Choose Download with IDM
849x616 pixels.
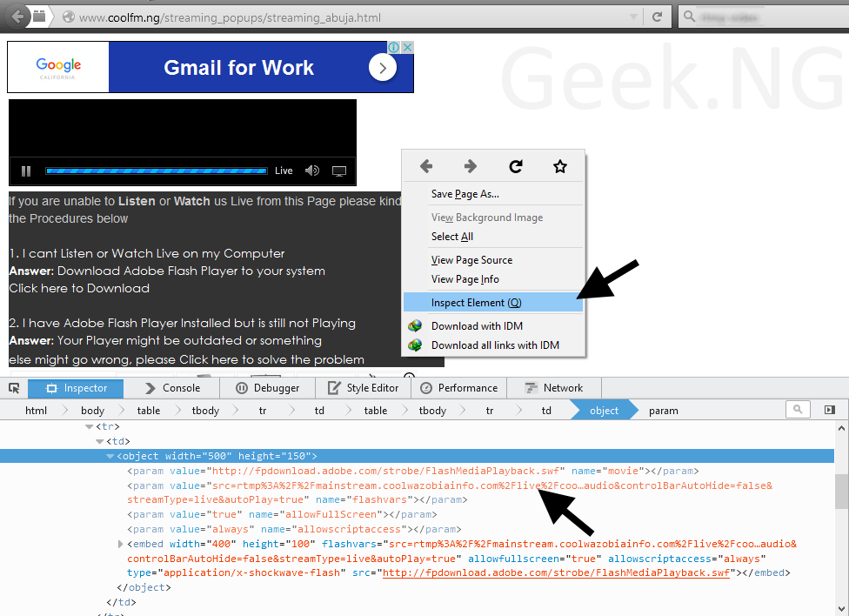493,326
